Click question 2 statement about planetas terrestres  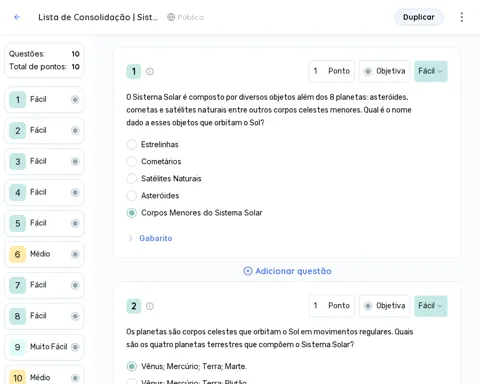point(270,338)
